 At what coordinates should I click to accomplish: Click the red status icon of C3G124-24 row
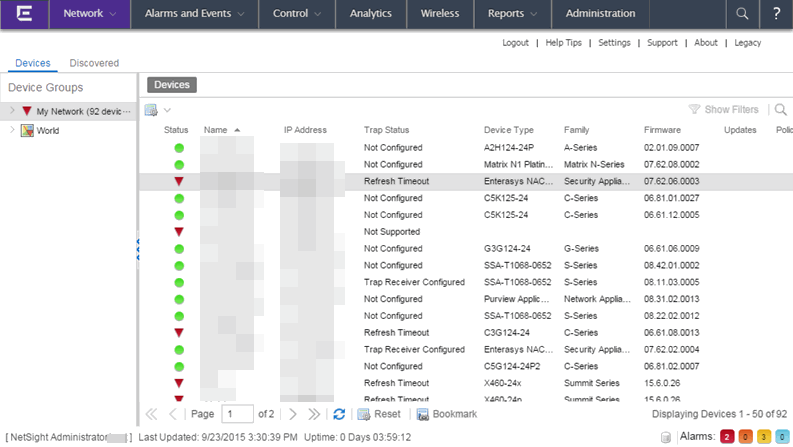(x=179, y=333)
